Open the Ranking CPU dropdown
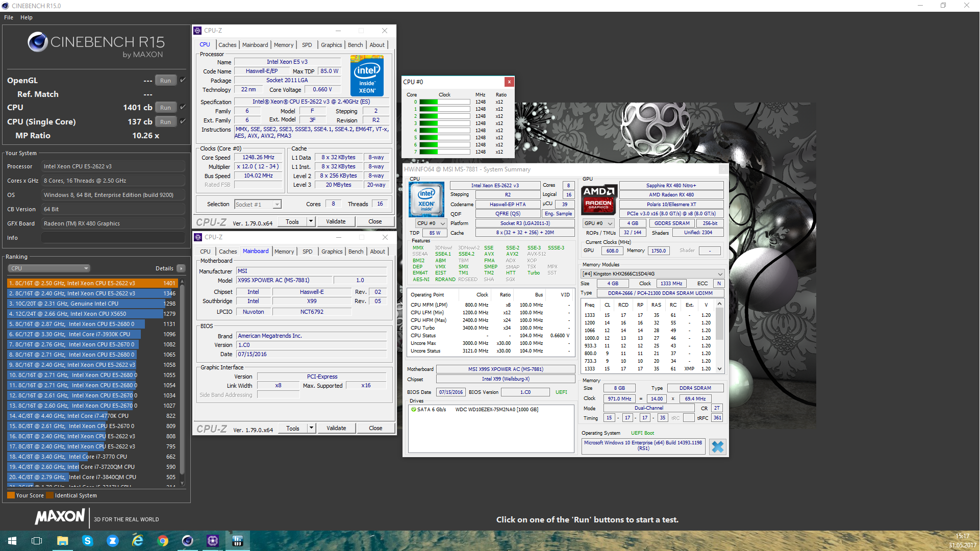 [49, 268]
